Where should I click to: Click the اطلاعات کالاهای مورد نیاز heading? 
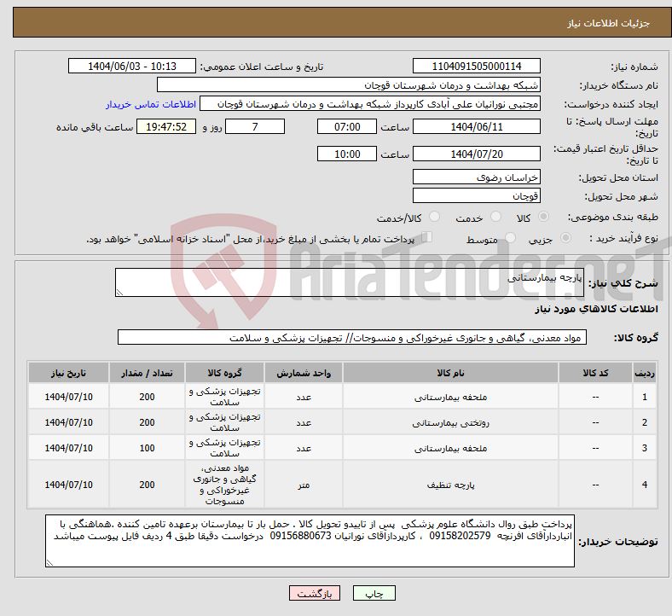pos(596,309)
